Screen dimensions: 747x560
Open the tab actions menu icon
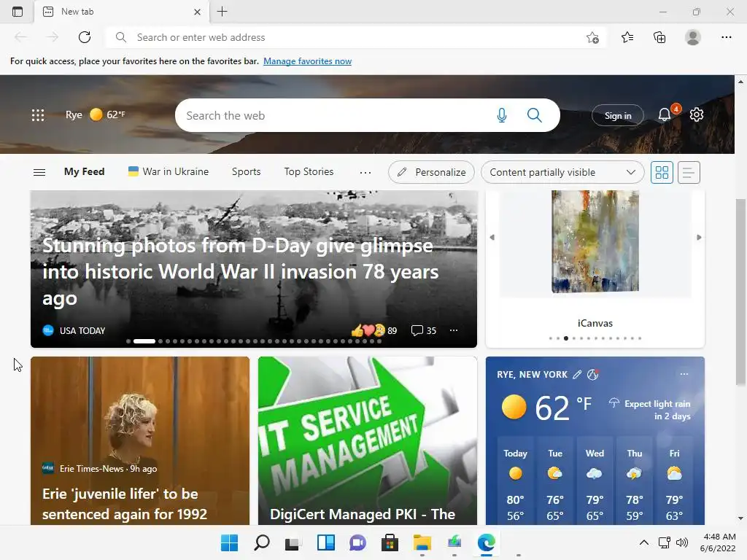point(18,12)
